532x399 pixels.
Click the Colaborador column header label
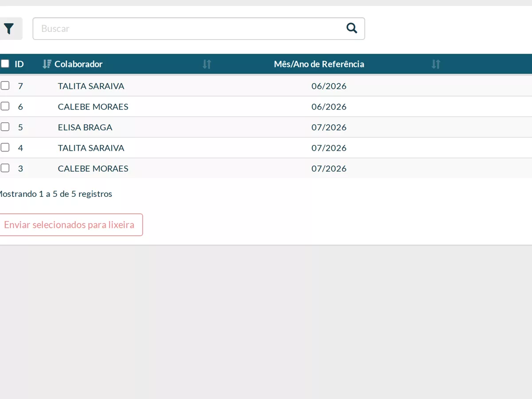[x=78, y=64]
